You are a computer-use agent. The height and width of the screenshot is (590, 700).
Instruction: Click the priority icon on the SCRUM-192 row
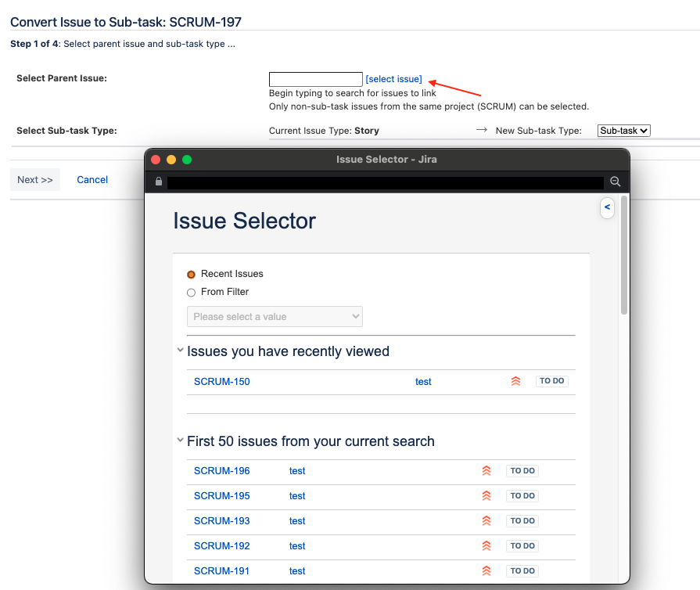tap(486, 545)
